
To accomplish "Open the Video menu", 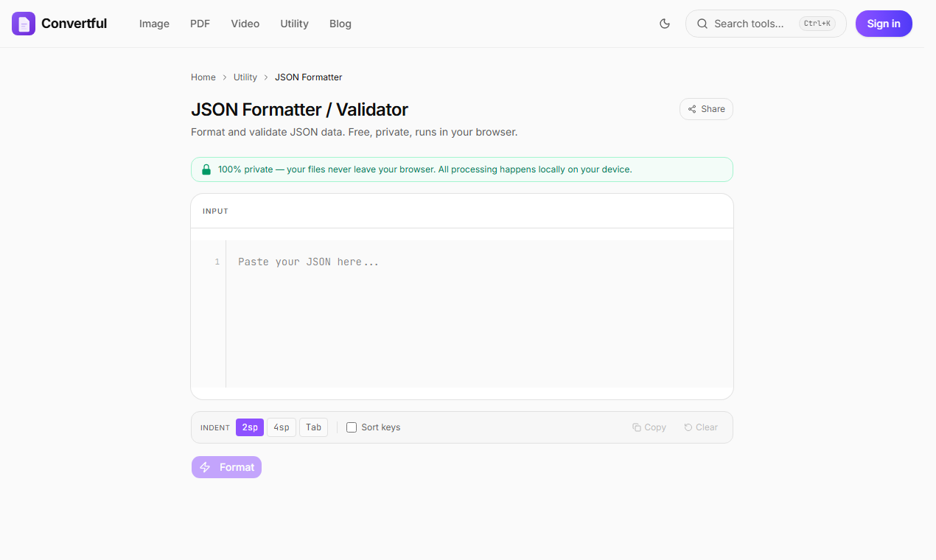I will point(245,24).
